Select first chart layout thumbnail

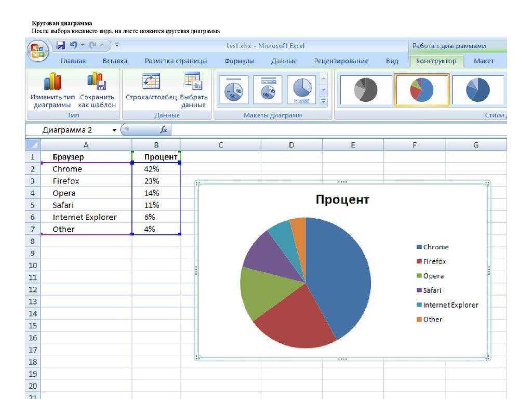point(234,90)
